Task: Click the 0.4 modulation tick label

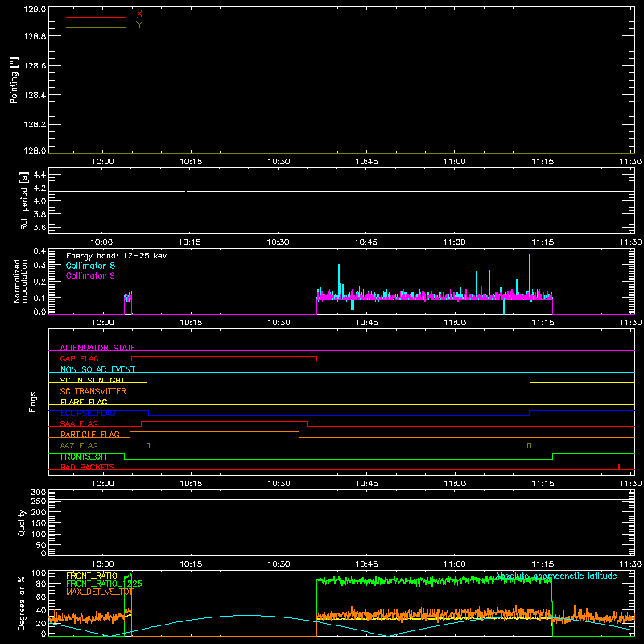Action: pyautogui.click(x=39, y=251)
